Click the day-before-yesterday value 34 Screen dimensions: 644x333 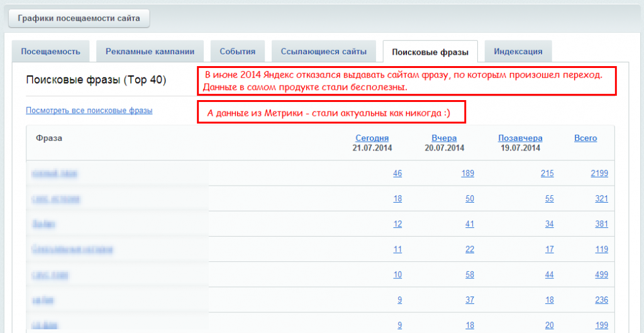549,223
